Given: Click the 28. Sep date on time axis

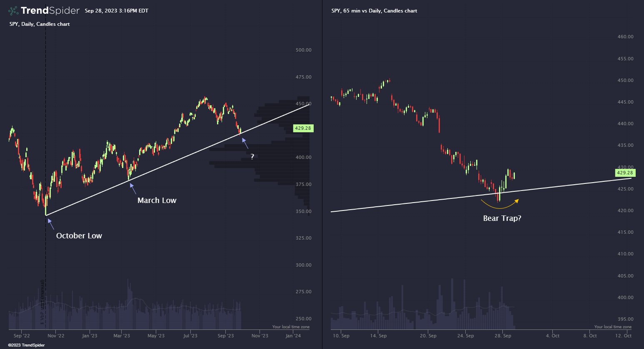Looking at the screenshot, I should click(503, 336).
